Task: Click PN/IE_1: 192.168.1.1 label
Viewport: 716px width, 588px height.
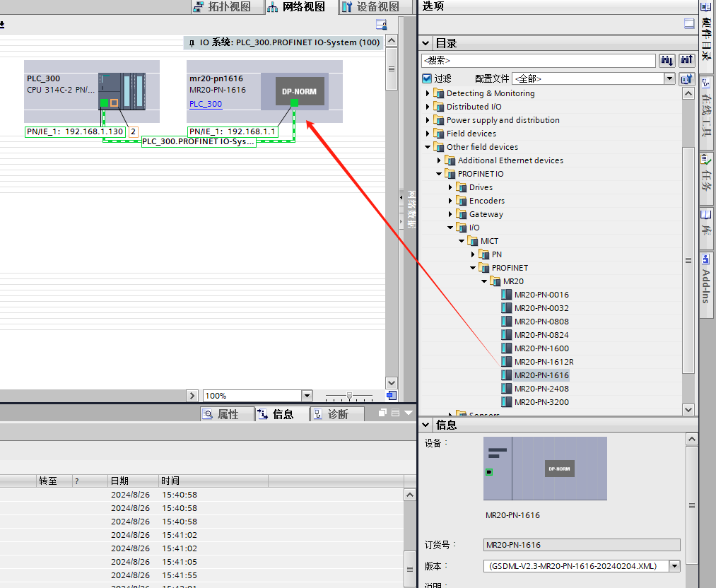Action: coord(233,132)
